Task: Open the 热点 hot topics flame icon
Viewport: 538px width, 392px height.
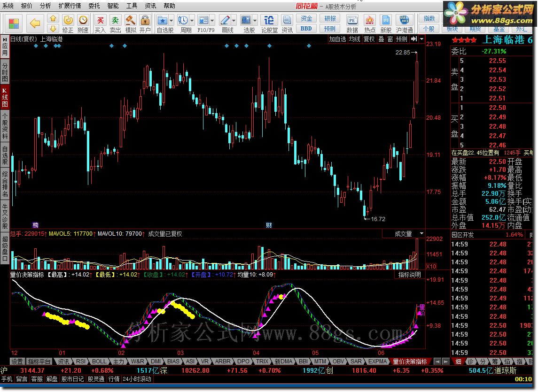Action: 369,23
